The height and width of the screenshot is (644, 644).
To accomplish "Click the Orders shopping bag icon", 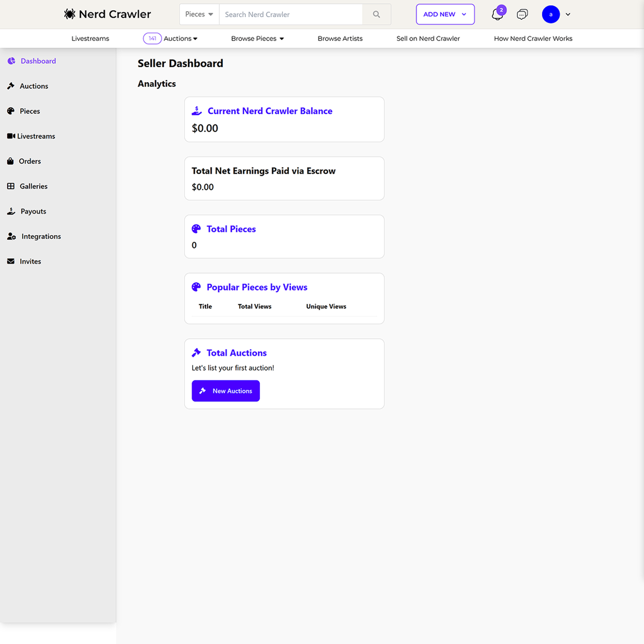I will click(11, 161).
